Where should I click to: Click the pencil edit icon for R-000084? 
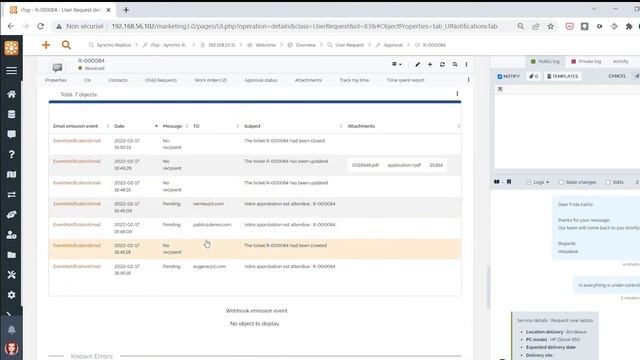[x=417, y=64]
